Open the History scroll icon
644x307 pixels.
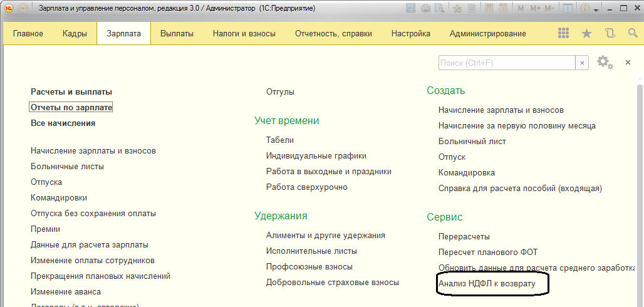coord(610,33)
